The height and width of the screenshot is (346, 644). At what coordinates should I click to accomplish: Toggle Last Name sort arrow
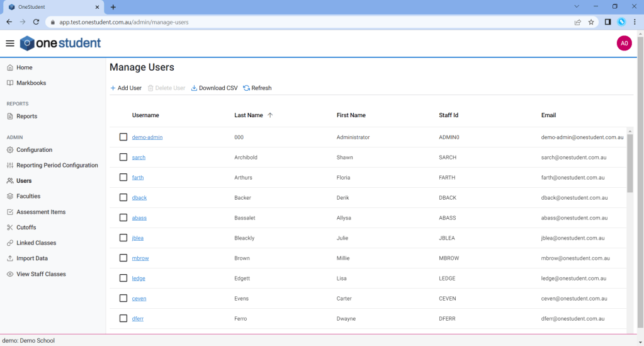coord(270,115)
